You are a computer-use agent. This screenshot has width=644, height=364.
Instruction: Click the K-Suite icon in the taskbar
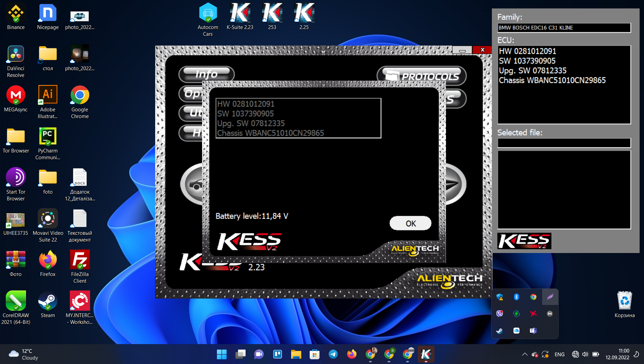coord(426,354)
